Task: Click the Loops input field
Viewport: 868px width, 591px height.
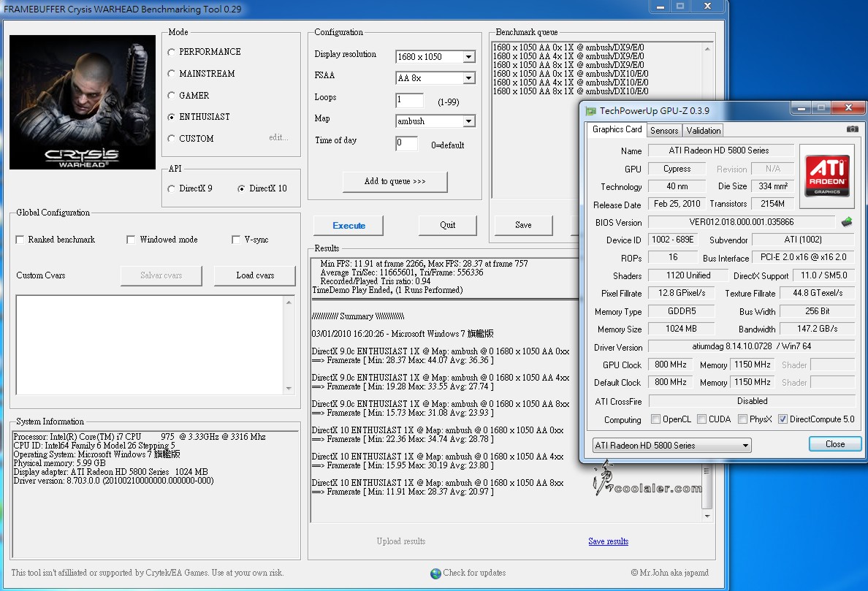Action: pos(410,100)
